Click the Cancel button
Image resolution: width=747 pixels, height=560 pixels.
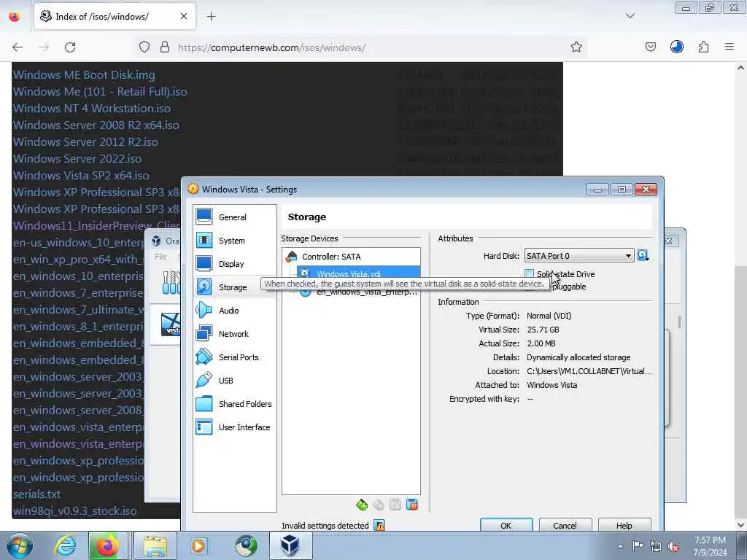tap(565, 525)
